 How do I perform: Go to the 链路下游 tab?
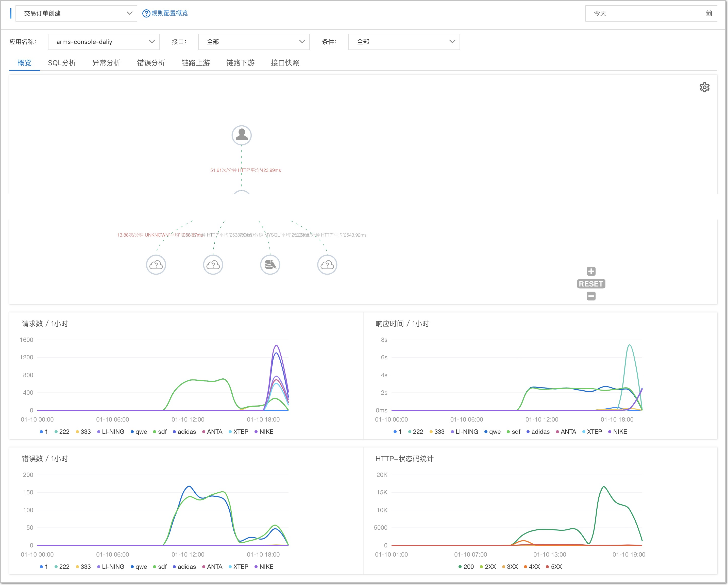coord(240,63)
